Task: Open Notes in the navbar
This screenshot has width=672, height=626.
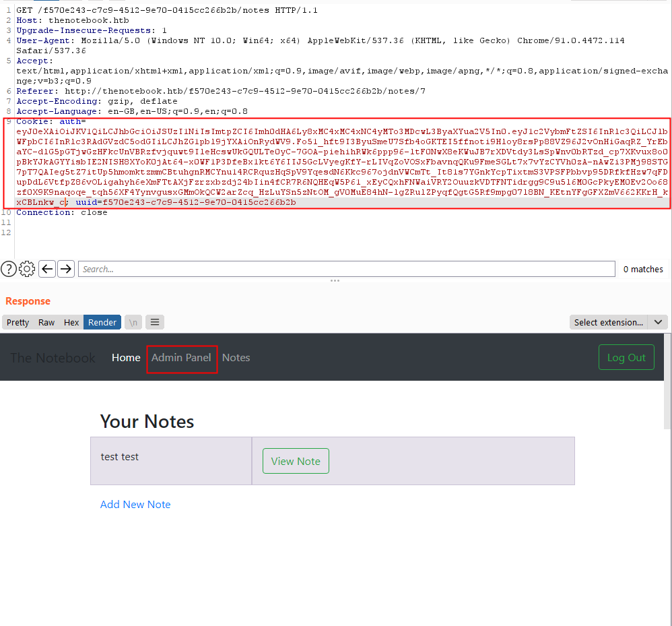Action: 236,357
